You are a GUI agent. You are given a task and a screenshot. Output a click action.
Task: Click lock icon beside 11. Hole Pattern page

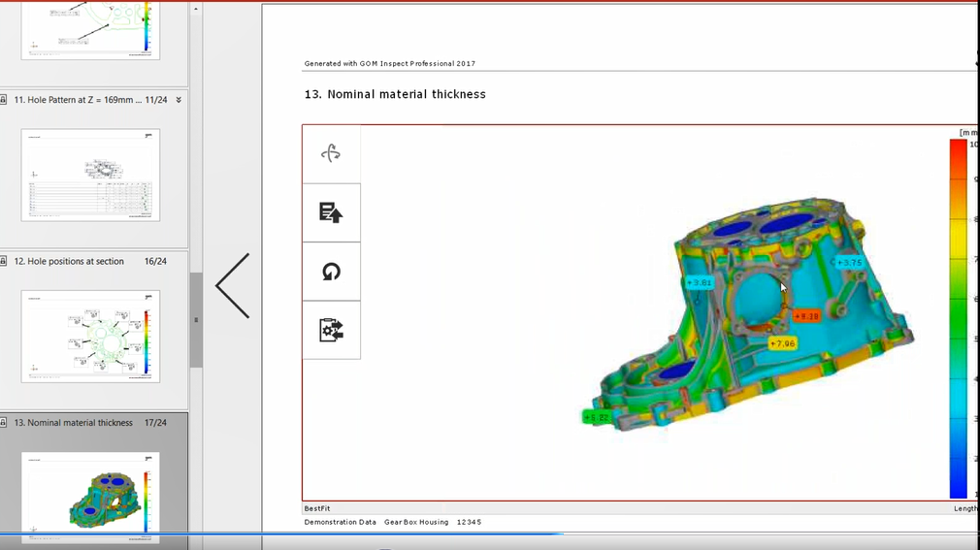(5, 100)
